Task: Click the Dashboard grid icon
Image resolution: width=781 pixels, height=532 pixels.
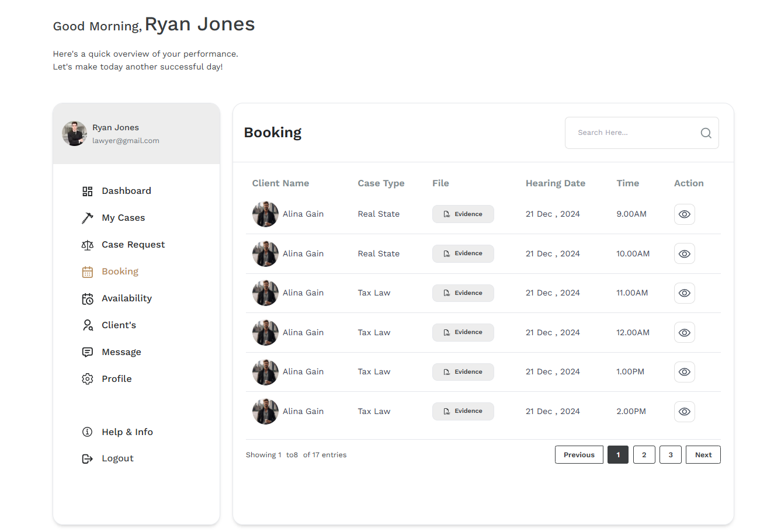Action: (x=88, y=191)
